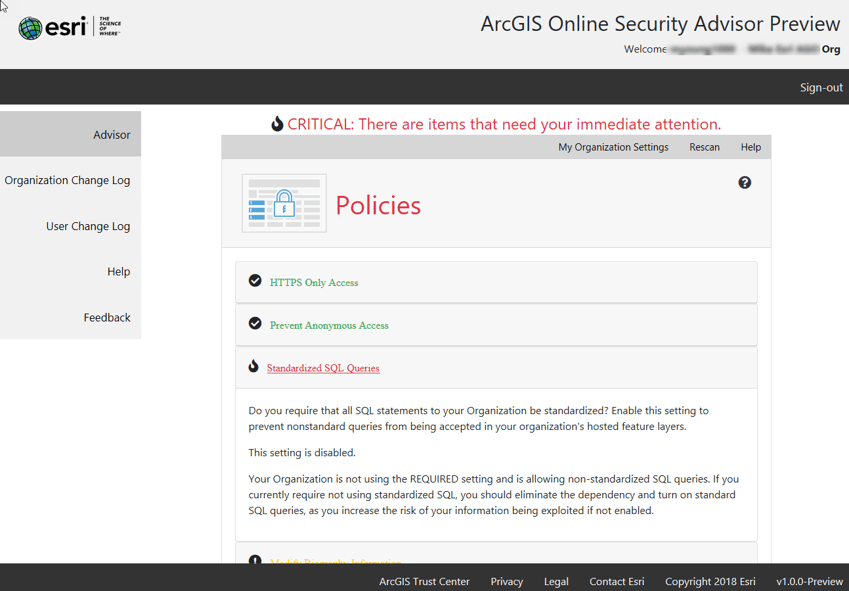Screen dimensions: 849x591
Task: Open the Contact Esri footer link
Action: pos(617,582)
